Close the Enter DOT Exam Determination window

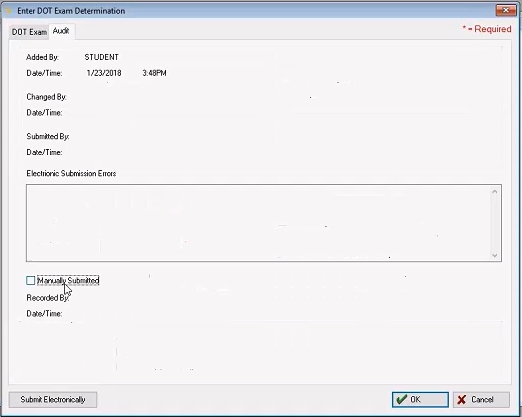(506, 10)
